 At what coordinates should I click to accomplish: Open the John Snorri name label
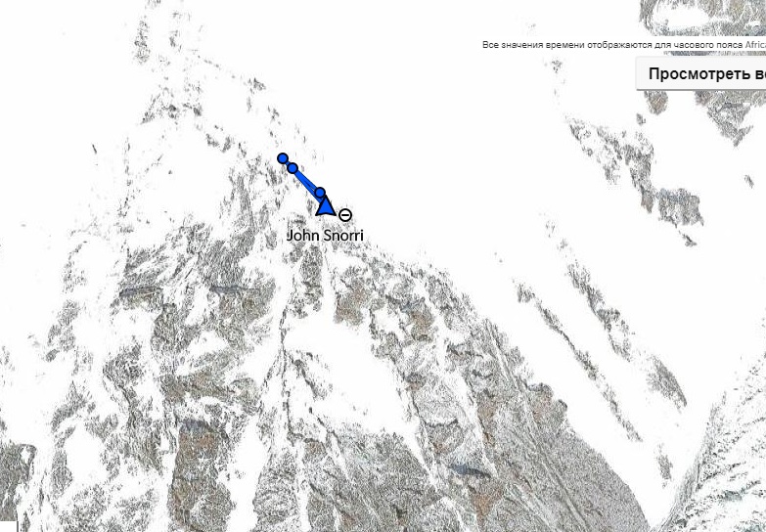click(325, 235)
